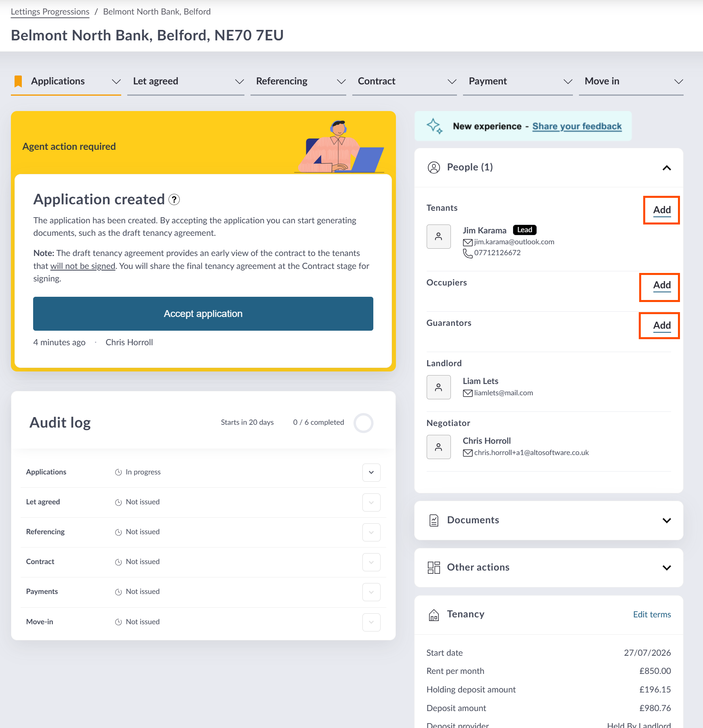The width and height of the screenshot is (703, 728).
Task: Click the clock icon in Move-in audit row
Action: pyautogui.click(x=118, y=622)
